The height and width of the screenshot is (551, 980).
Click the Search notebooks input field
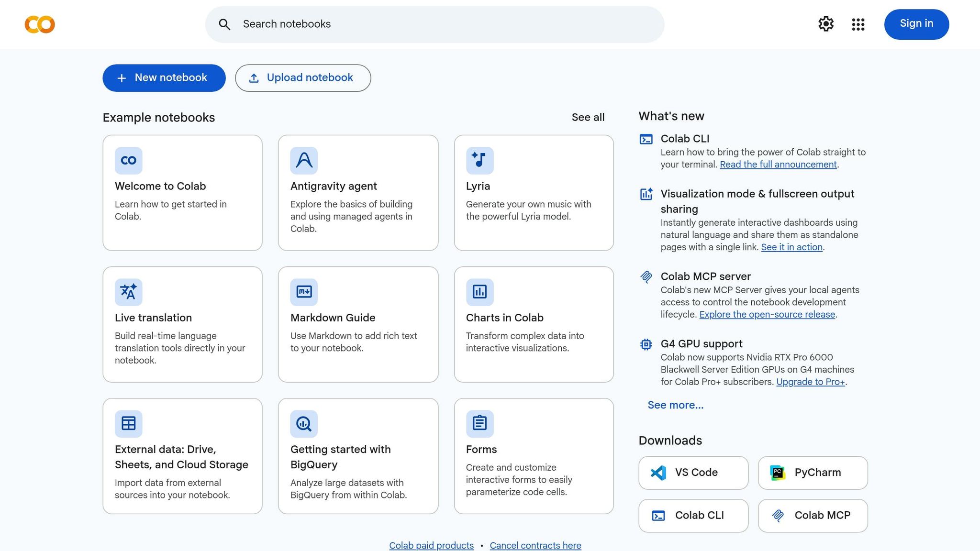click(x=434, y=24)
